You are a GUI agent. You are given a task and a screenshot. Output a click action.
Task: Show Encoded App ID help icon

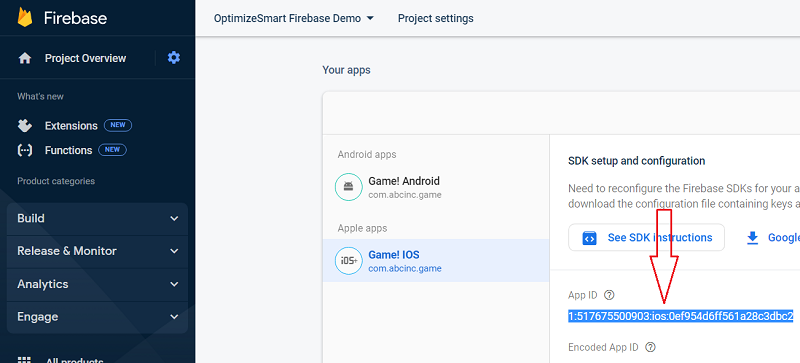[650, 347]
